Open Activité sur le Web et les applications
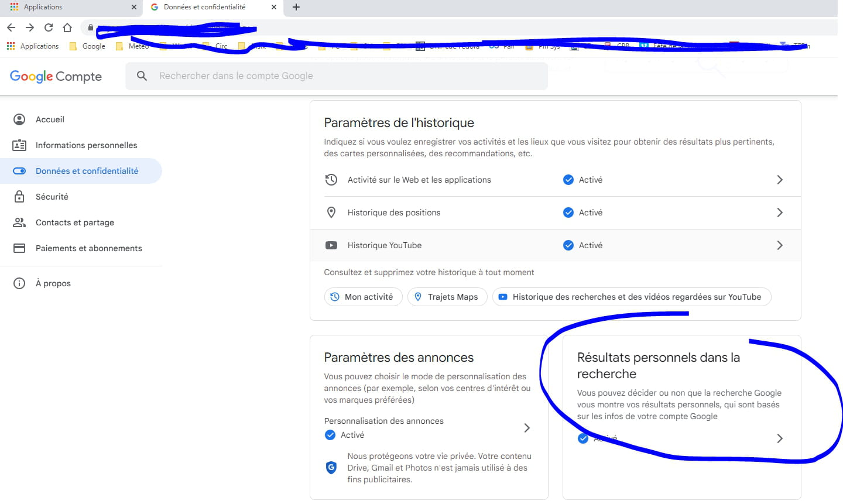The image size is (843, 504). (555, 180)
